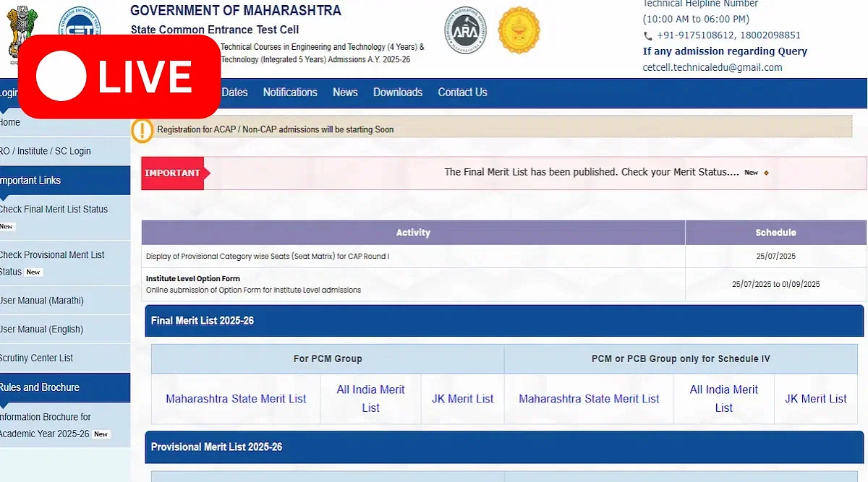
Task: Click the phone icon beside helpline number
Action: click(x=647, y=35)
